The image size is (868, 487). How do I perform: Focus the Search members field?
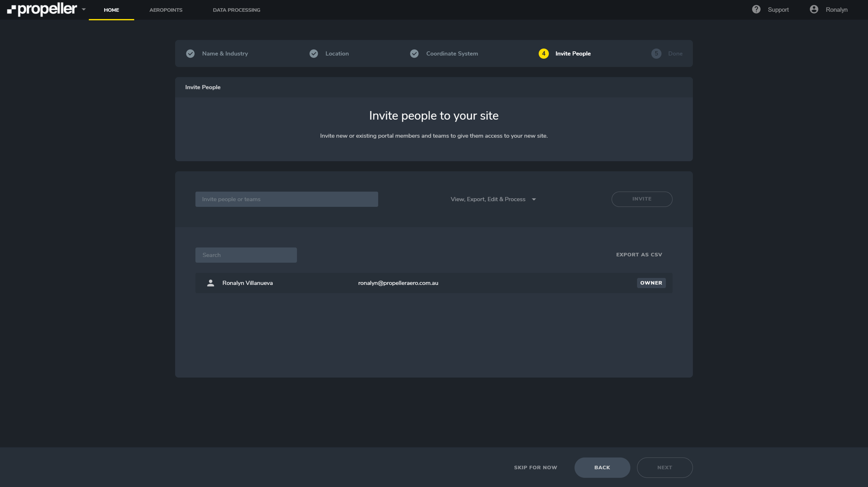[x=246, y=255]
